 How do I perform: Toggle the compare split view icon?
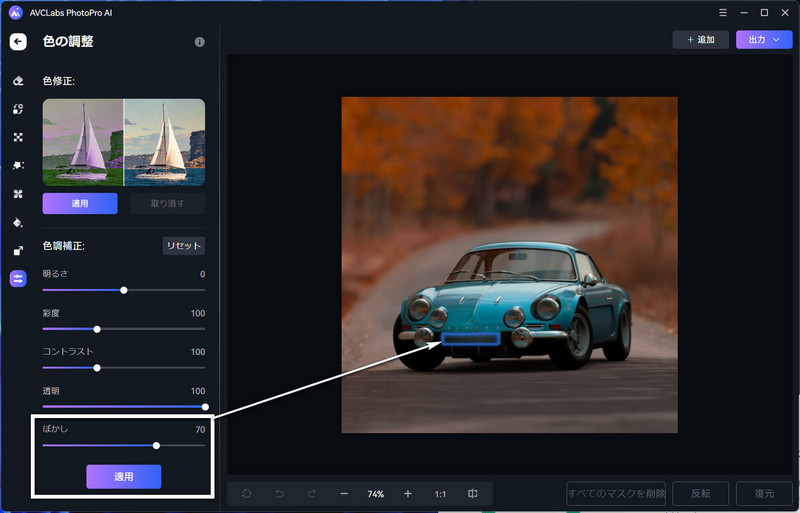click(x=472, y=494)
